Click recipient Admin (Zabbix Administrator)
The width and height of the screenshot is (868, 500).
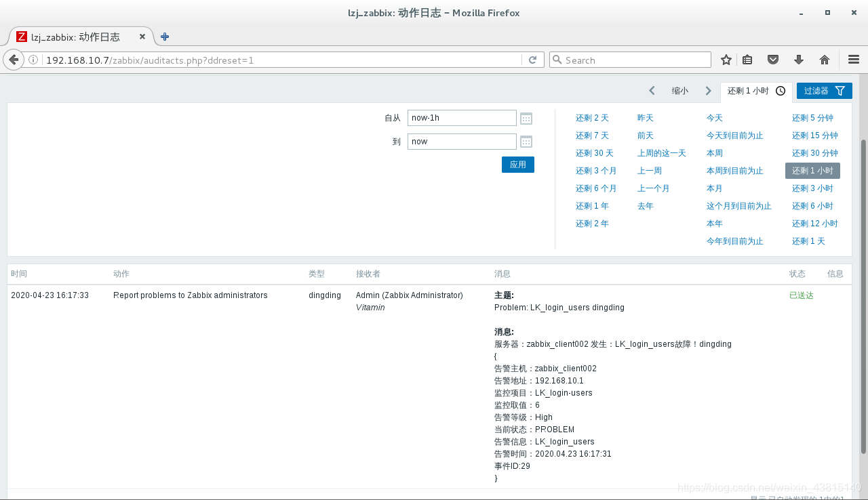pyautogui.click(x=410, y=295)
